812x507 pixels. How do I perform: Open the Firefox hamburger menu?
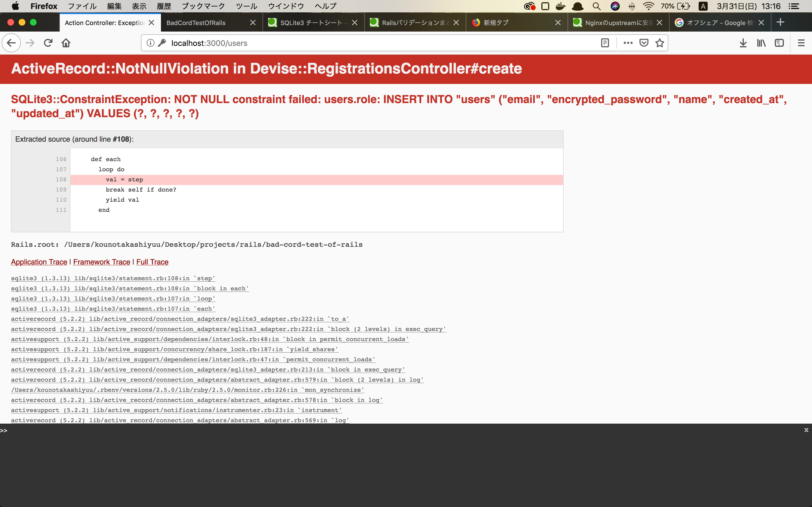801,43
